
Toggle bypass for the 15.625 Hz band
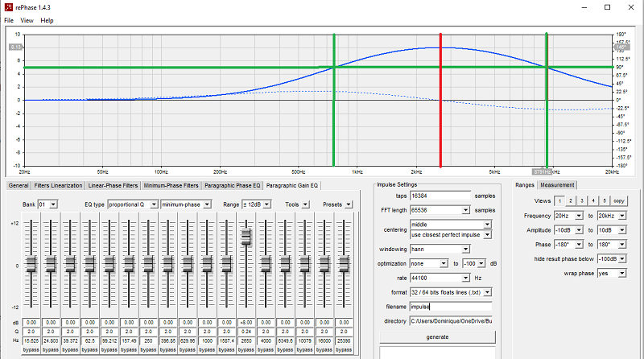point(31,350)
